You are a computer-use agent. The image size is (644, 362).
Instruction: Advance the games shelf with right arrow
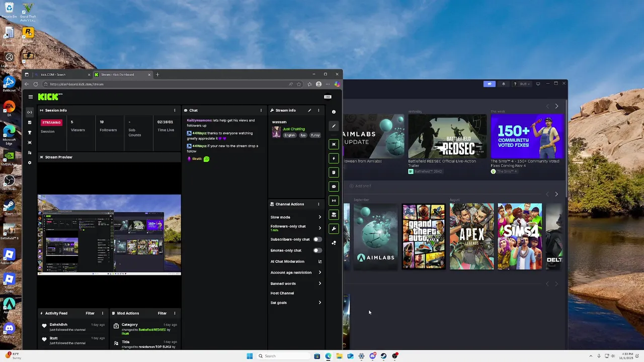[x=556, y=194]
